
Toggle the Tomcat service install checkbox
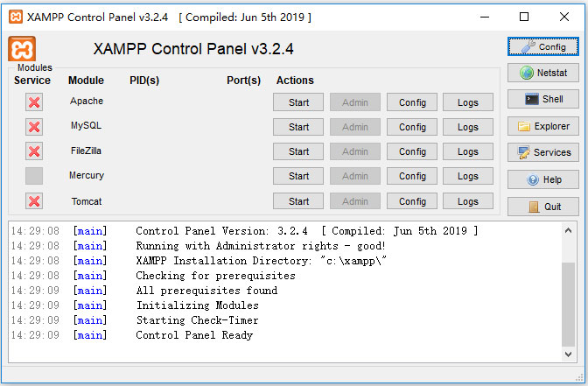coord(34,201)
